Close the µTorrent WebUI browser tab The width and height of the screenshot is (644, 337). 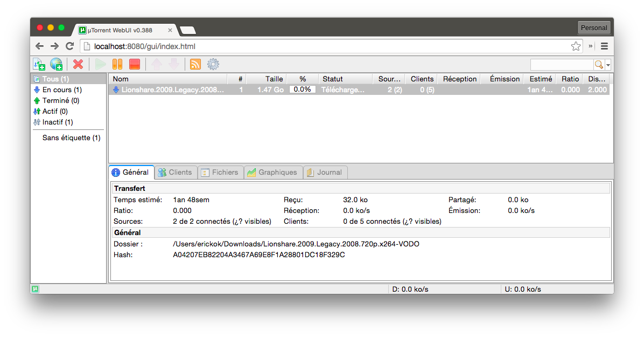pyautogui.click(x=170, y=30)
